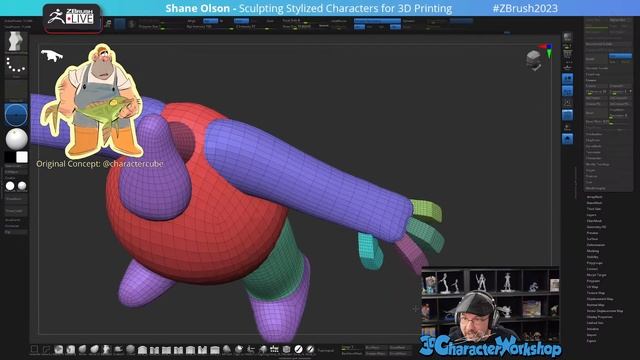This screenshot has width=640, height=360.
Task: Click the camera head view cube
Action: tap(533, 60)
